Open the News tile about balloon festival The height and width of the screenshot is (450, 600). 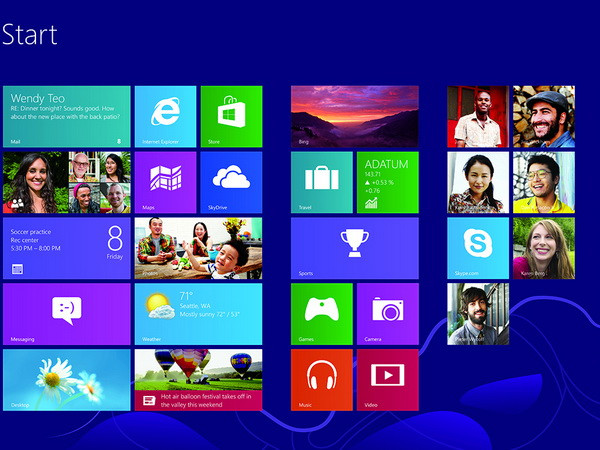pyautogui.click(x=199, y=380)
